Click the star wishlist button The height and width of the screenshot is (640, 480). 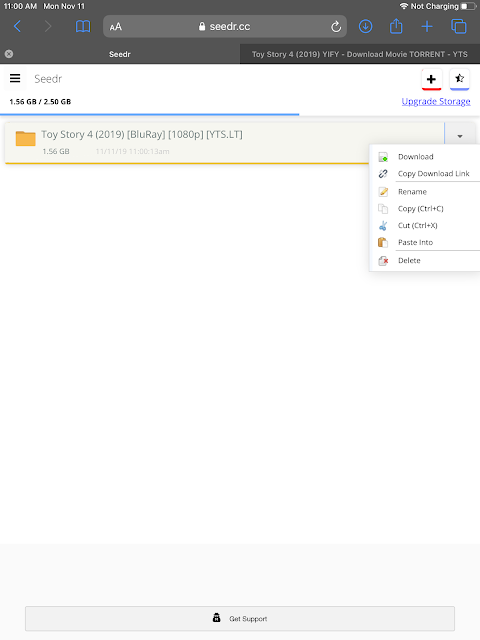[459, 79]
